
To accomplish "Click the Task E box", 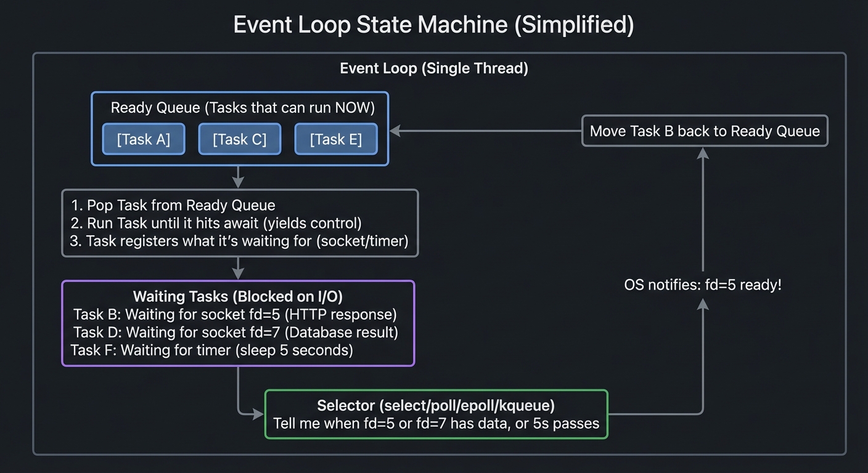I will [336, 139].
